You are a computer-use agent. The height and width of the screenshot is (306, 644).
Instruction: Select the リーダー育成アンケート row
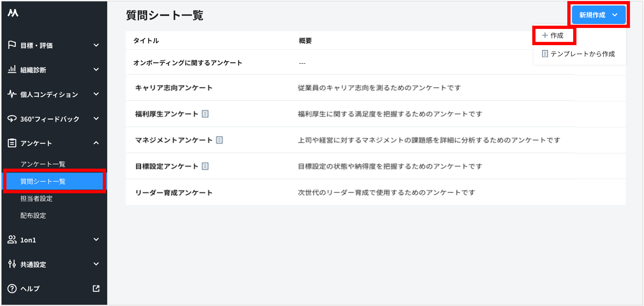pyautogui.click(x=174, y=192)
